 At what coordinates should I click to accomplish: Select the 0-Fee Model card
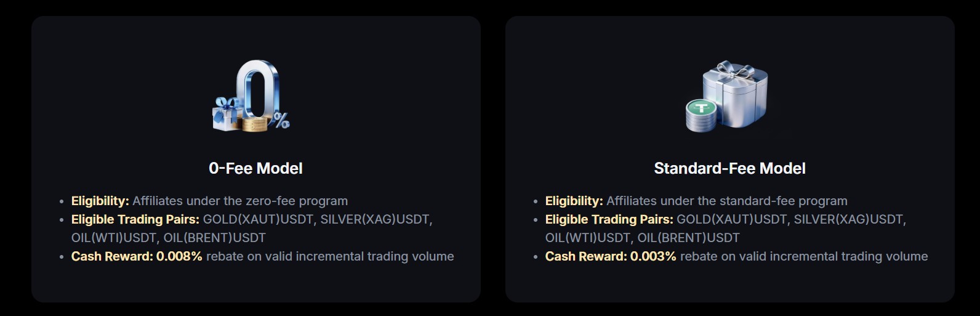256,159
